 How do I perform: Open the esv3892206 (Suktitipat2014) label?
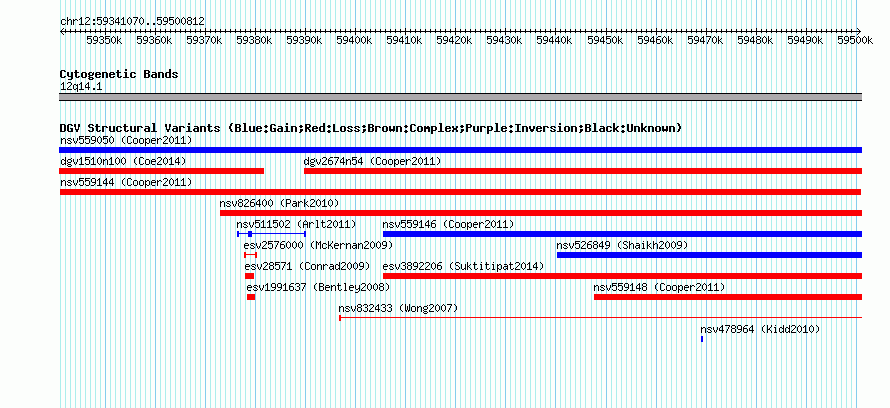coord(463,266)
